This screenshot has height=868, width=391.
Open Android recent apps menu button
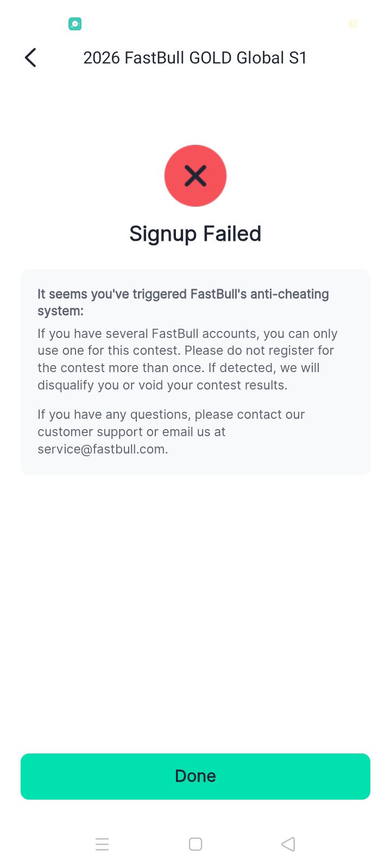tap(102, 844)
